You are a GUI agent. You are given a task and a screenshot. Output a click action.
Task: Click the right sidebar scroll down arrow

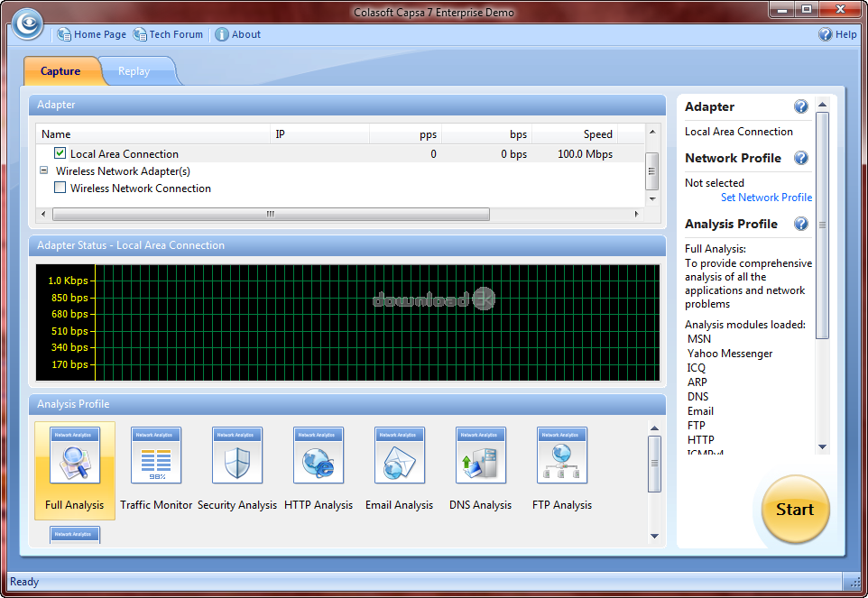coord(823,447)
